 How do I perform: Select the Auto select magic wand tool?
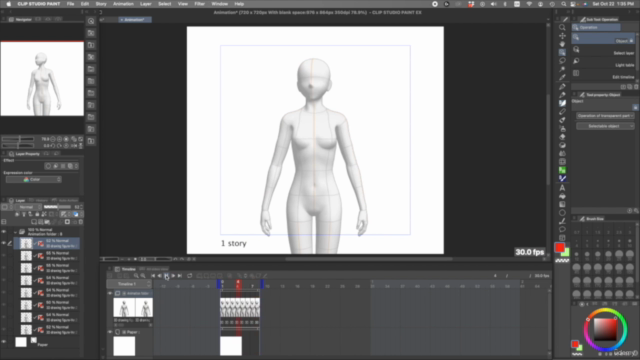562,69
